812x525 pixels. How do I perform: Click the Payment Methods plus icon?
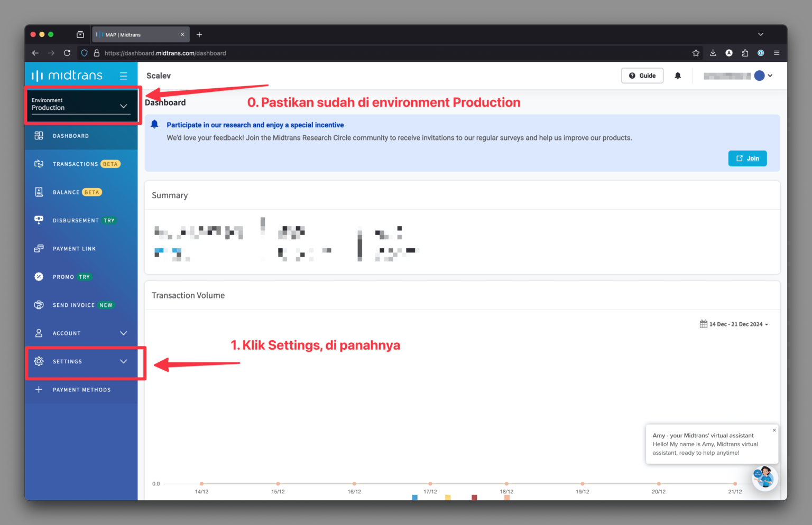coord(39,389)
